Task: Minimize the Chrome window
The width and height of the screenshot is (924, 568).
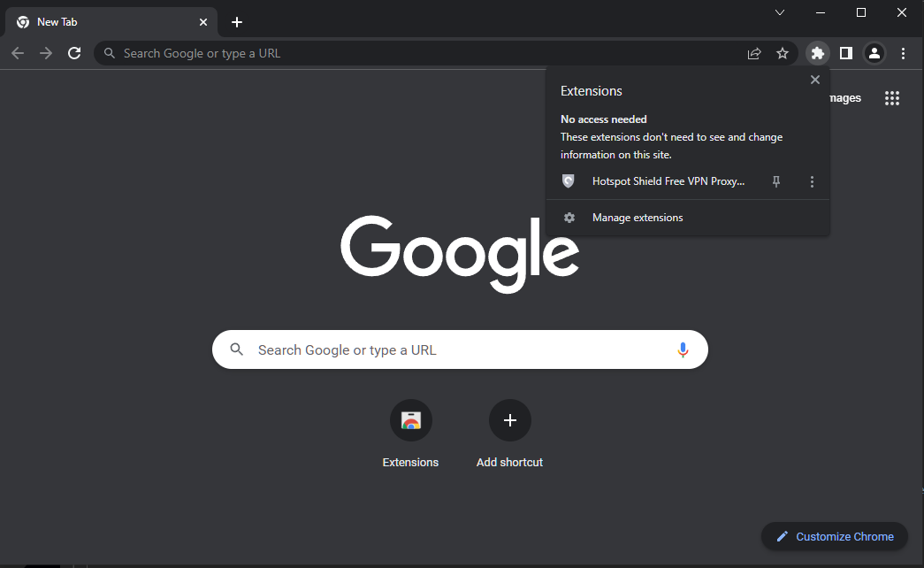Action: tap(821, 12)
